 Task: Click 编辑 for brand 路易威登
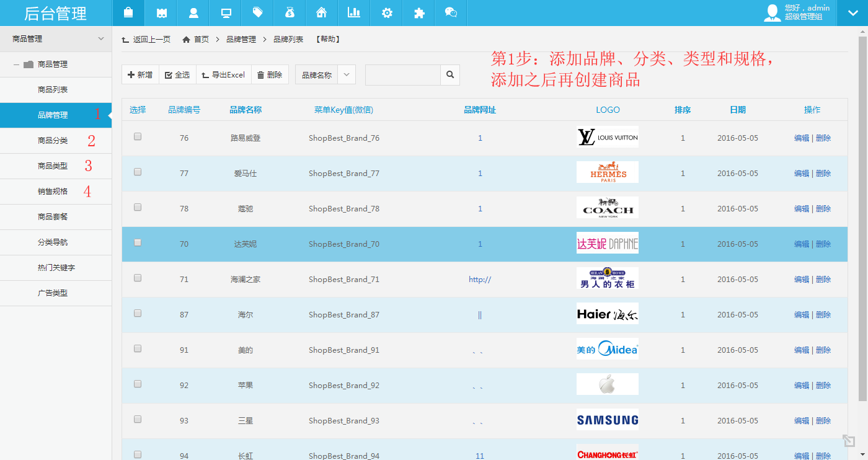tap(802, 138)
